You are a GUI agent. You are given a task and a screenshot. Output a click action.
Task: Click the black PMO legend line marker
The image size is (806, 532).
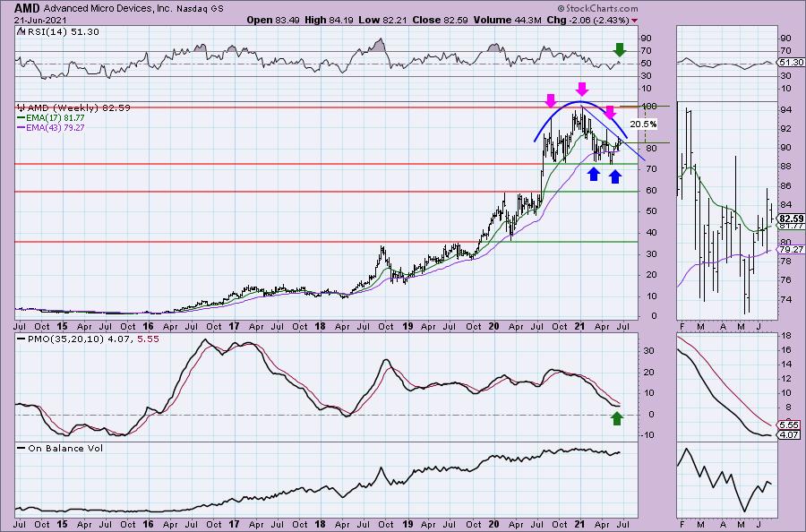point(21,339)
